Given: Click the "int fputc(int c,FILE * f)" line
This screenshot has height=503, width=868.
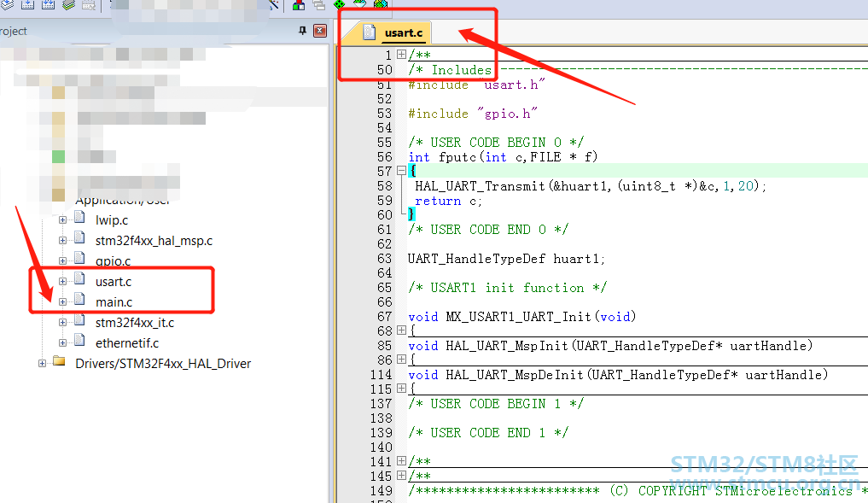Looking at the screenshot, I should coord(503,157).
